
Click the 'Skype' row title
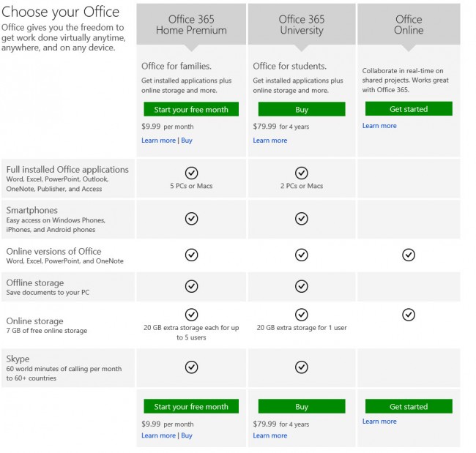coord(18,359)
